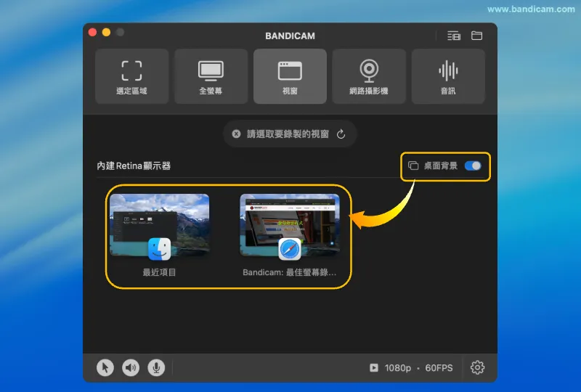
Task: Close the Bandicam window with red button
Action: coord(93,32)
